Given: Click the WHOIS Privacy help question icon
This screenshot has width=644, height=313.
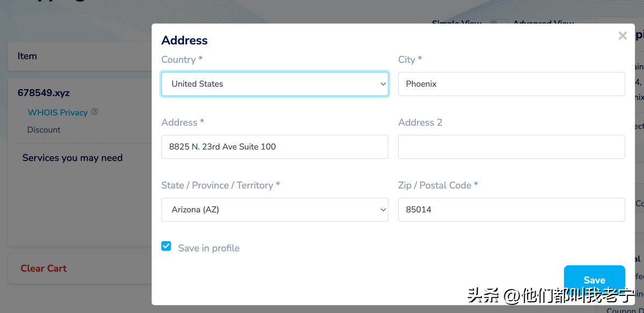Looking at the screenshot, I should pyautogui.click(x=94, y=112).
